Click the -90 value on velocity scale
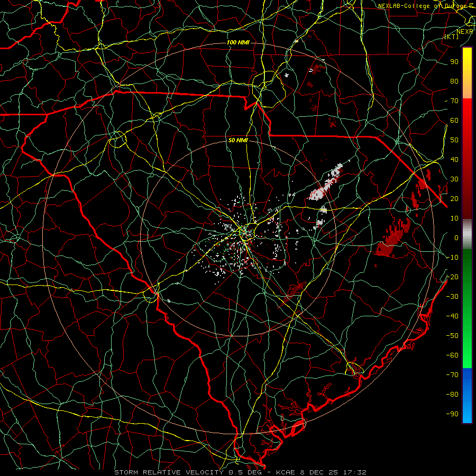The image size is (476, 476). 452,414
